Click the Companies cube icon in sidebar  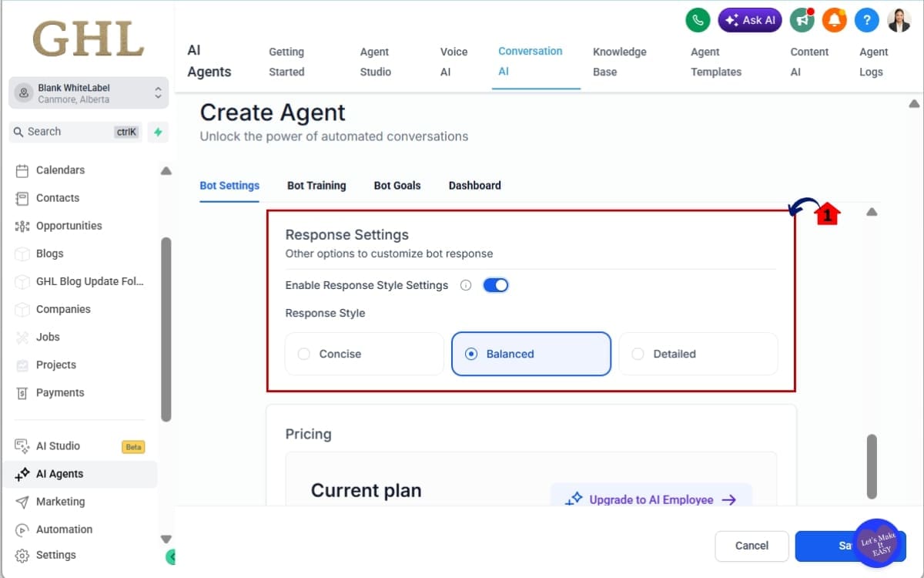(22, 309)
